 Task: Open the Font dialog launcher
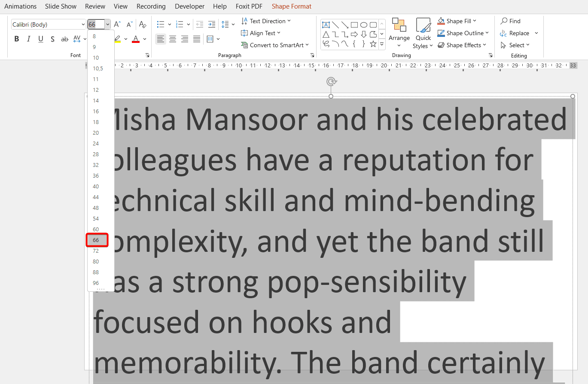pyautogui.click(x=148, y=55)
